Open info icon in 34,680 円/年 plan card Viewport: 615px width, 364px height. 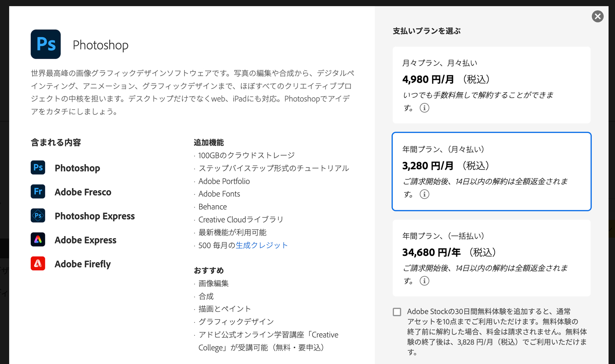(424, 281)
